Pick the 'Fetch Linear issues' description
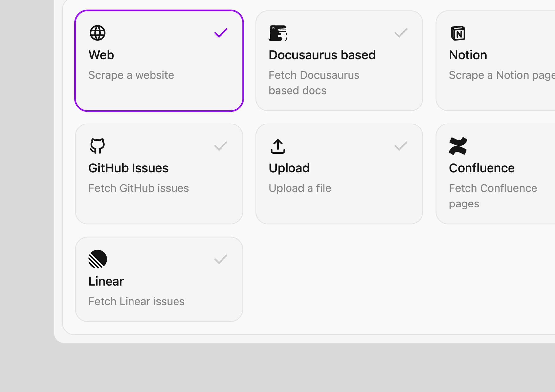 coord(136,301)
